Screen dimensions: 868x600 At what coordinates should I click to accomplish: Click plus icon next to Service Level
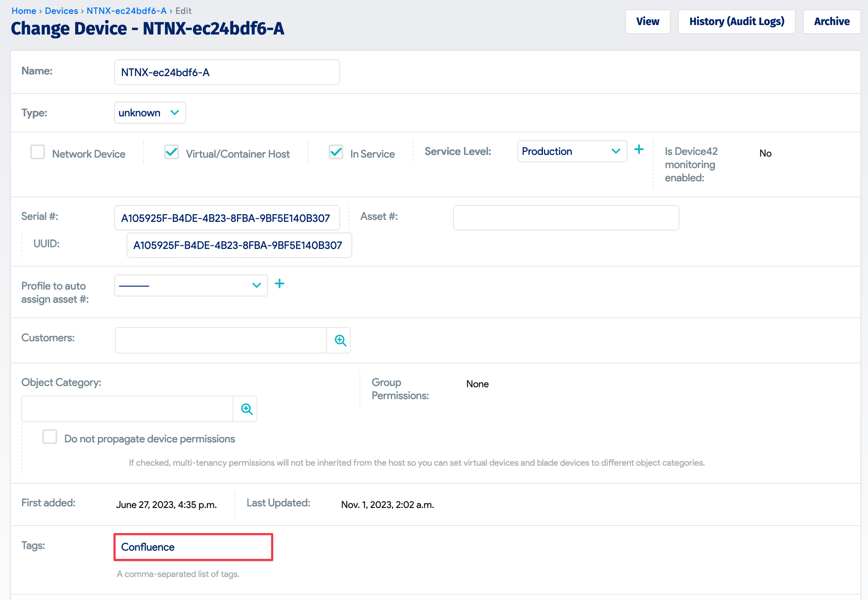point(638,150)
